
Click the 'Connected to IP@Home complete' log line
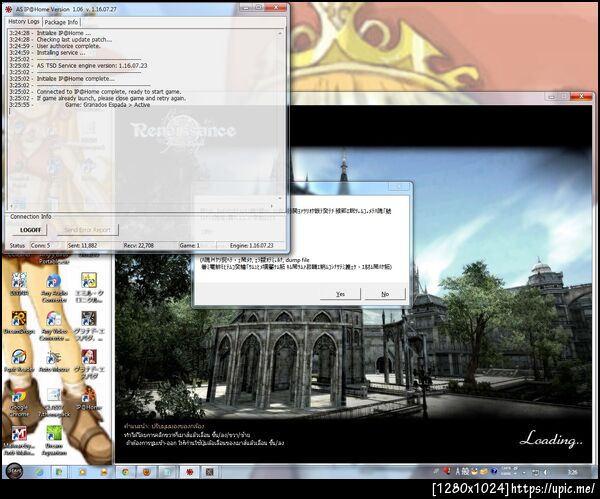[109, 91]
